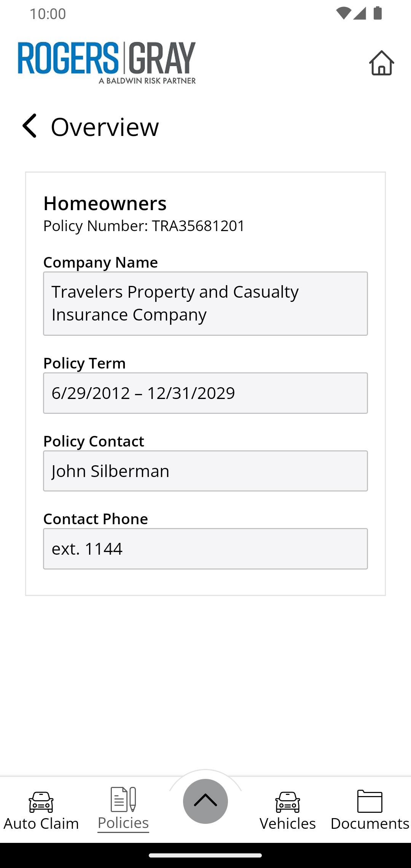This screenshot has width=411, height=868.
Task: Tap the Policy Term date field
Action: 205,393
